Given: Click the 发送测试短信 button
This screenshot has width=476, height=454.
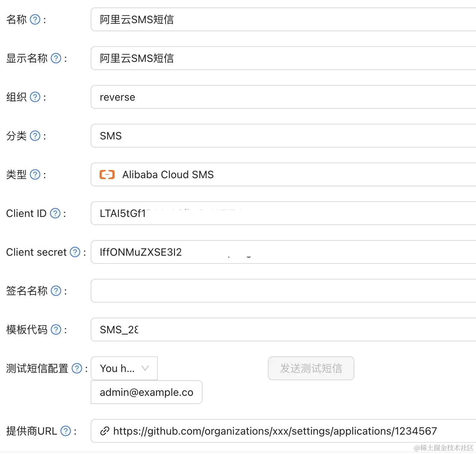Looking at the screenshot, I should click(x=311, y=368).
